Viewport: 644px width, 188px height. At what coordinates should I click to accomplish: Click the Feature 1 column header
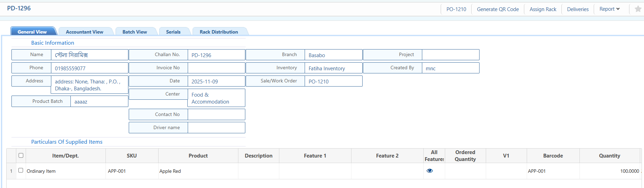(315, 156)
